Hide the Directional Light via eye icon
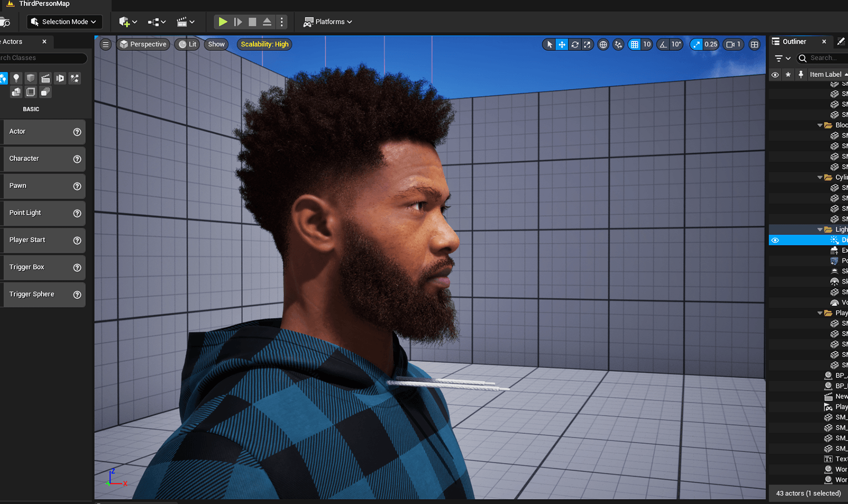The height and width of the screenshot is (504, 848). click(x=774, y=240)
